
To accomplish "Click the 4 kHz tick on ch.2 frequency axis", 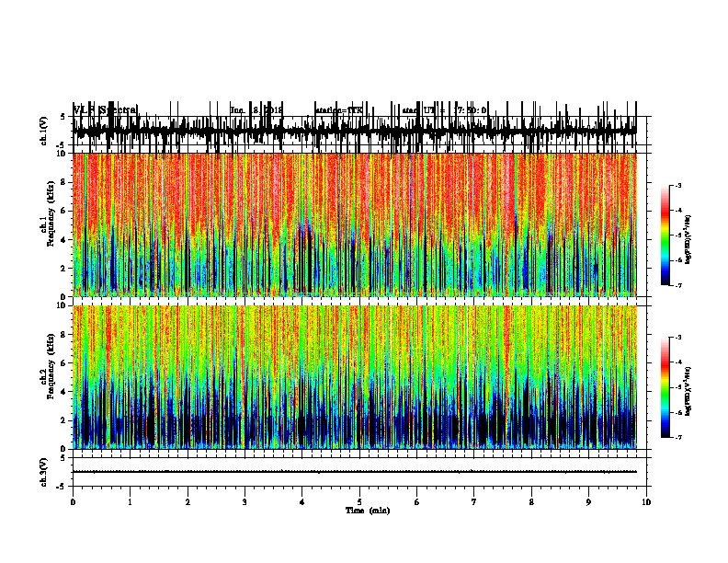I will coord(64,392).
